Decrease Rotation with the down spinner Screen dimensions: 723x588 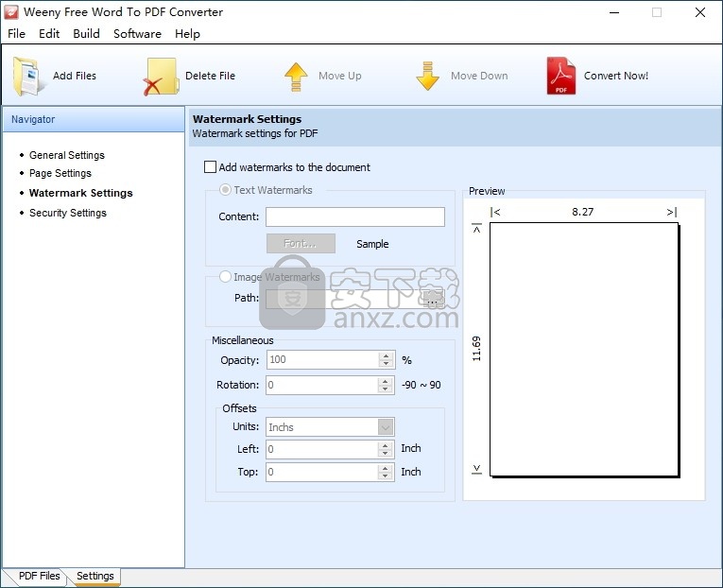point(386,389)
